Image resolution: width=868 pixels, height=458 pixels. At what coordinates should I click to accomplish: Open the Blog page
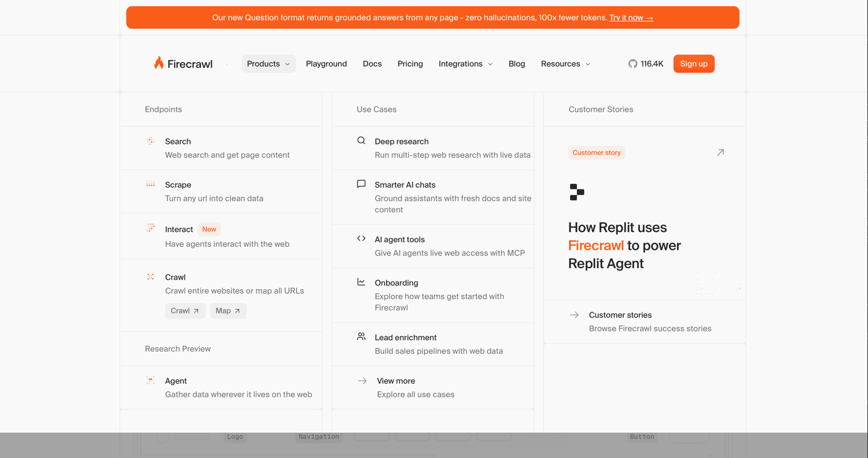coord(517,64)
